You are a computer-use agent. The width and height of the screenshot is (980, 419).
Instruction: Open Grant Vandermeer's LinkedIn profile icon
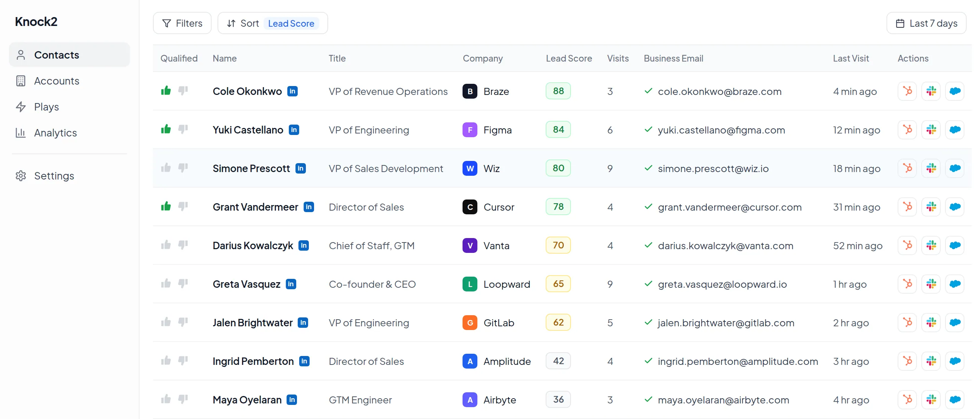pyautogui.click(x=309, y=207)
